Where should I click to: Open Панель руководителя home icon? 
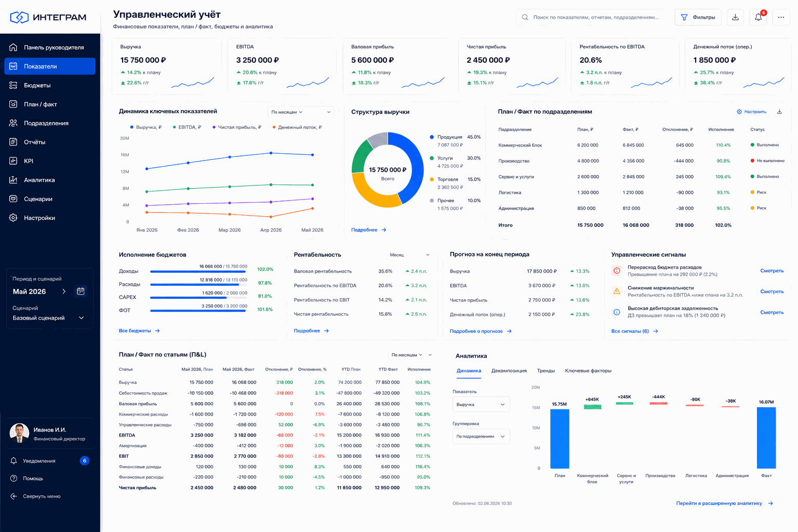click(14, 47)
